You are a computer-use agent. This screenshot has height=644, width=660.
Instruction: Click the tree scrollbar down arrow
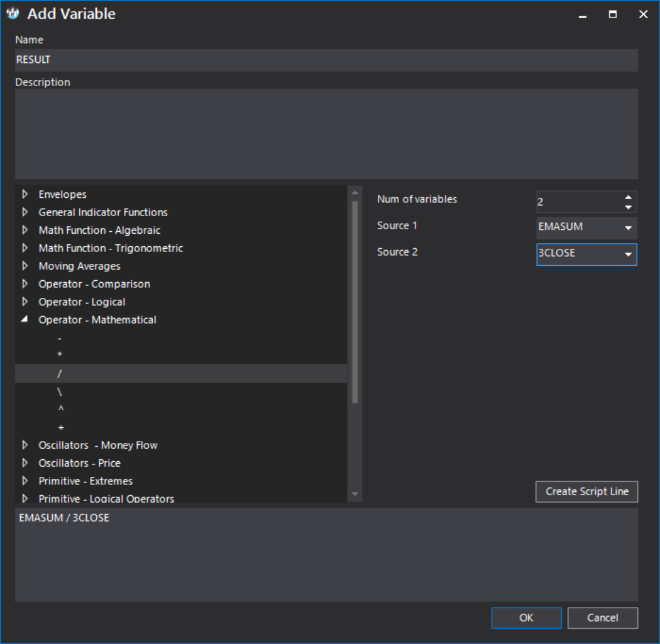tap(355, 494)
